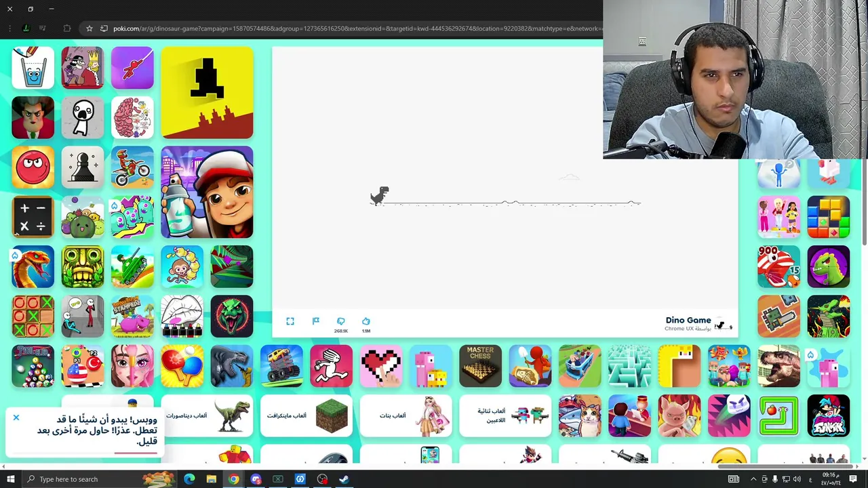This screenshot has height=488, width=868.
Task: Bookmark this page with the star icon
Action: point(89,28)
